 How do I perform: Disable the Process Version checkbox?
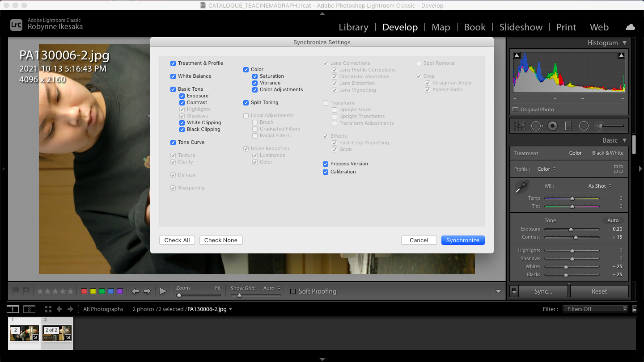point(325,164)
